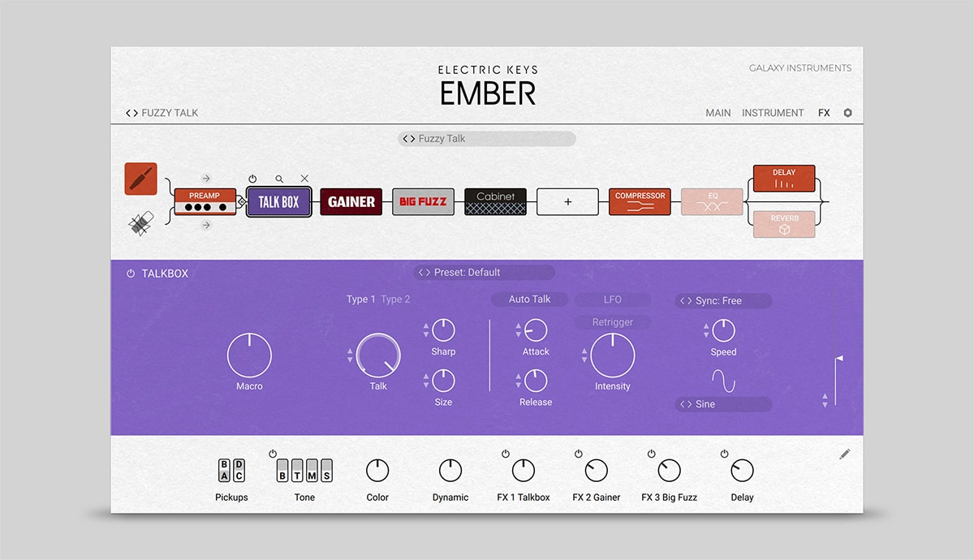
Task: Open the Sine waveform dropdown
Action: pyautogui.click(x=723, y=404)
